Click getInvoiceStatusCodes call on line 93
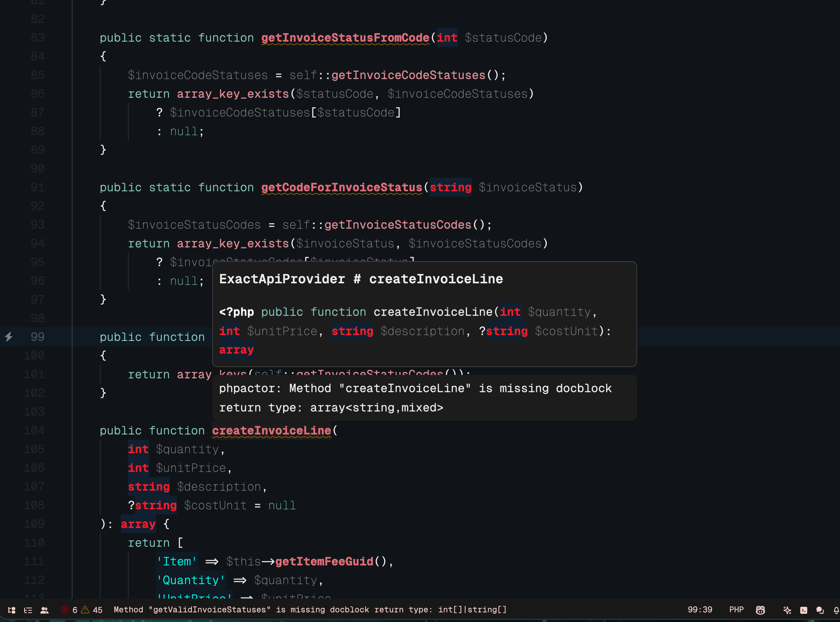840x622 pixels. [398, 225]
